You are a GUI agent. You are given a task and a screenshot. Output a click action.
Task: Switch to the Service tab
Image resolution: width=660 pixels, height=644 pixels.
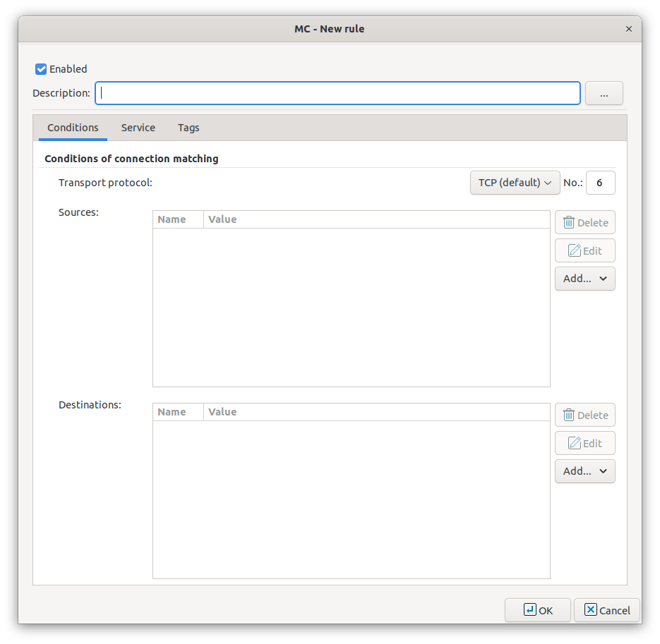(138, 128)
